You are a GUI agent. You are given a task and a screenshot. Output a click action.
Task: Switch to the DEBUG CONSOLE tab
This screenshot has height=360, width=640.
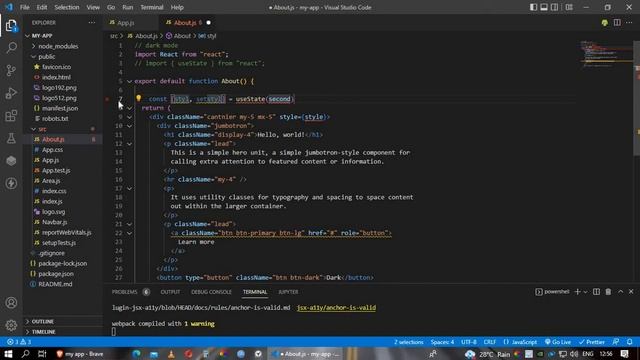pos(211,292)
